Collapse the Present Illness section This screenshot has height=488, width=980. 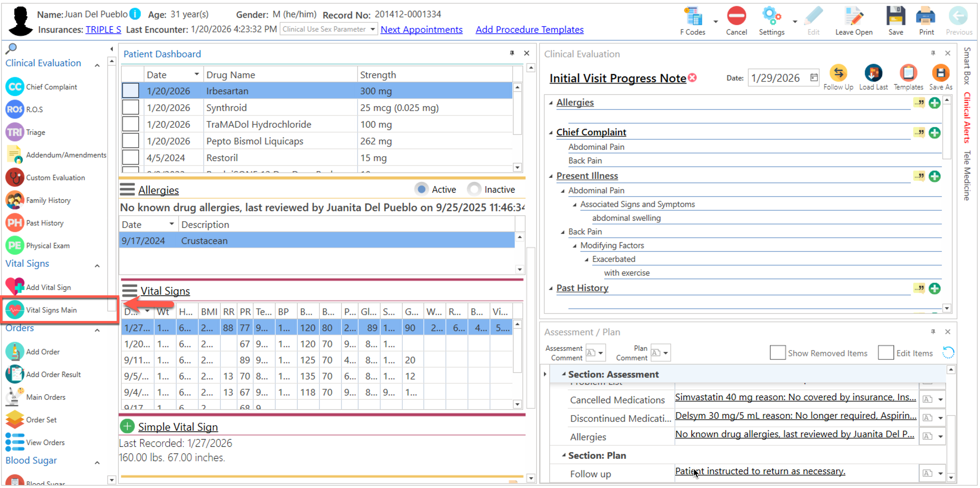point(551,176)
